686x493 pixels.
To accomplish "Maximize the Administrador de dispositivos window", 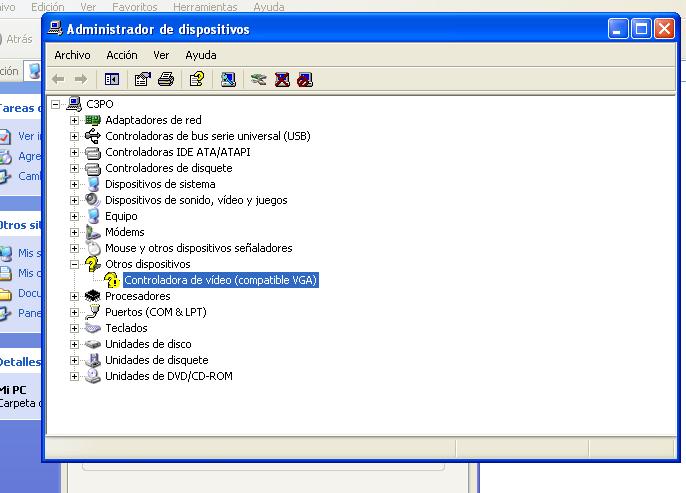I will (641, 29).
